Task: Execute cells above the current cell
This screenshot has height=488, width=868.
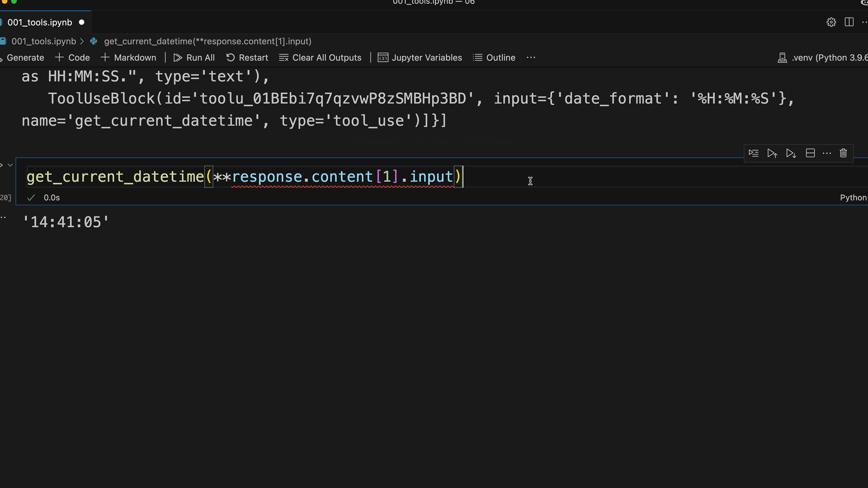Action: 772,153
